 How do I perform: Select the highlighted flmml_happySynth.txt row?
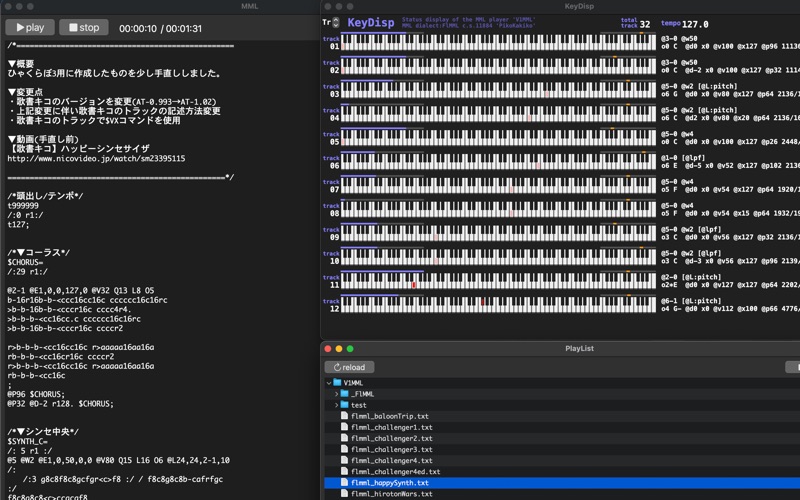tap(562, 483)
